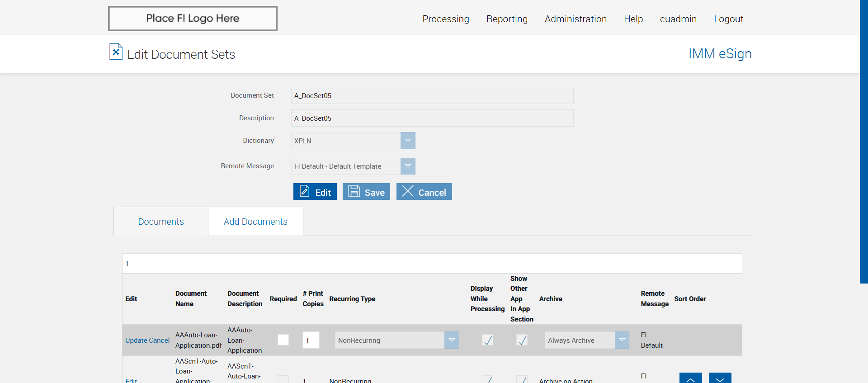The width and height of the screenshot is (868, 383).
Task: Click the Edit Document Sets page icon
Action: tap(116, 52)
